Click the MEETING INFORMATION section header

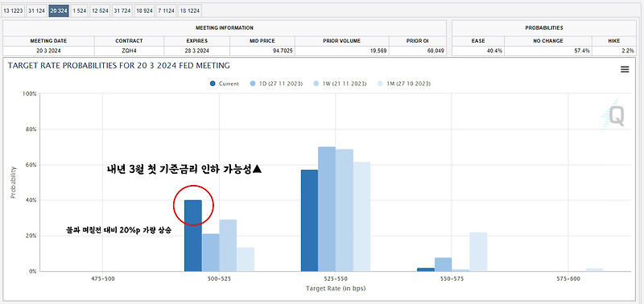tap(225, 28)
